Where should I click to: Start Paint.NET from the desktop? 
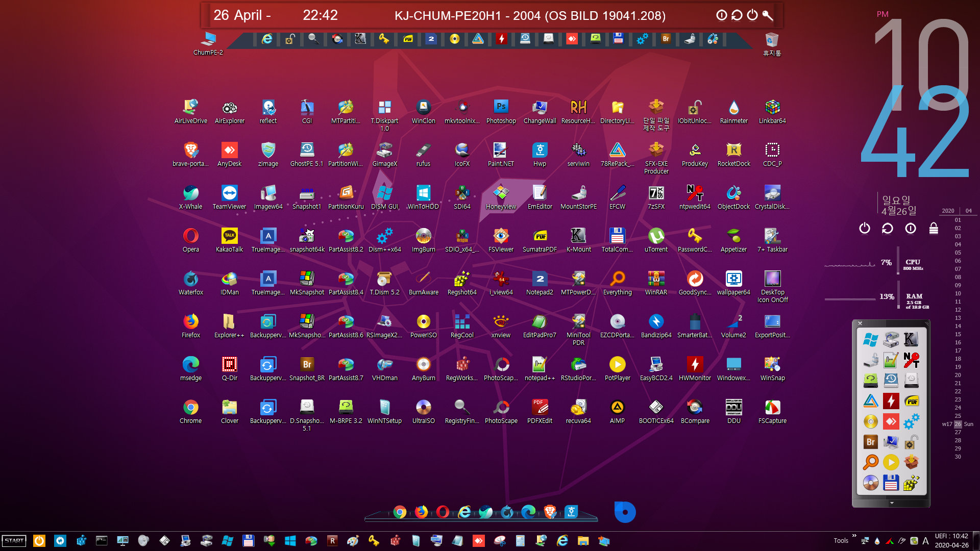(501, 155)
